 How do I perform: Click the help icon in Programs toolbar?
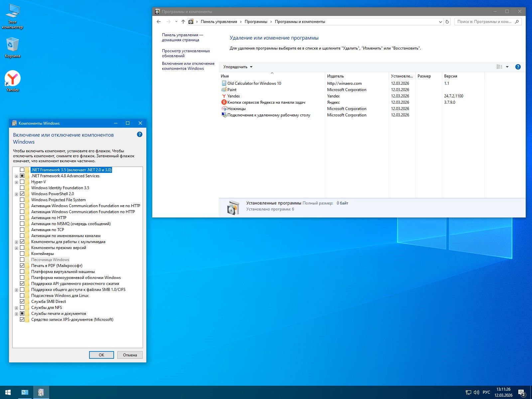518,67
